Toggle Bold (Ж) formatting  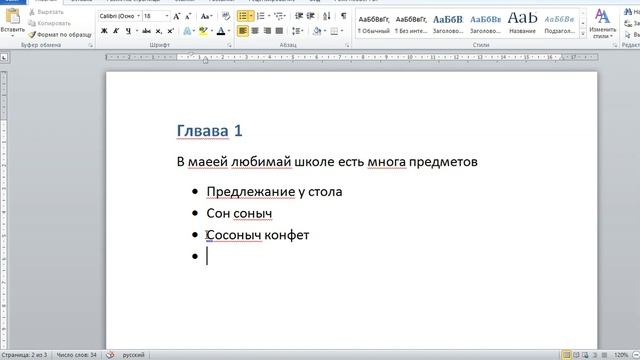[104, 31]
